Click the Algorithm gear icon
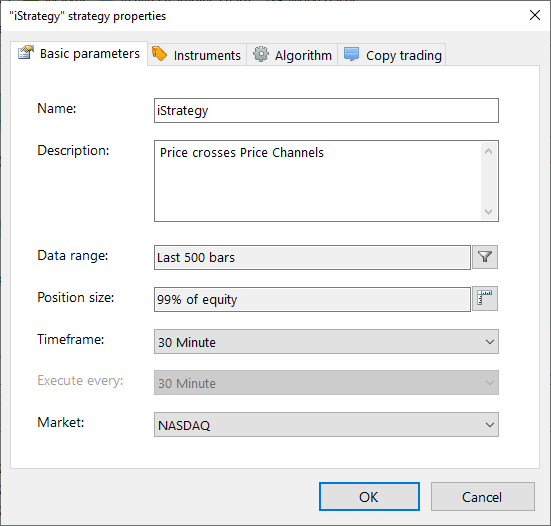The image size is (551, 526). pyautogui.click(x=261, y=54)
